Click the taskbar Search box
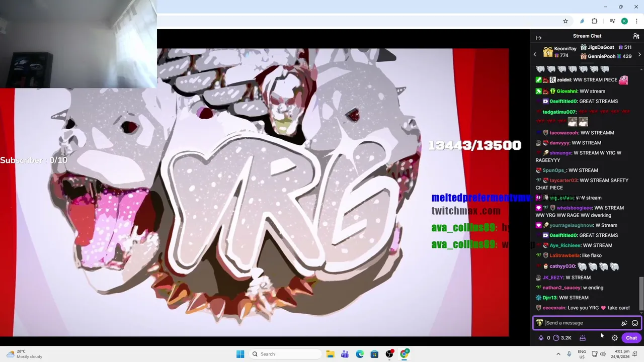Viewport: 644px width, 362px height. 286,354
